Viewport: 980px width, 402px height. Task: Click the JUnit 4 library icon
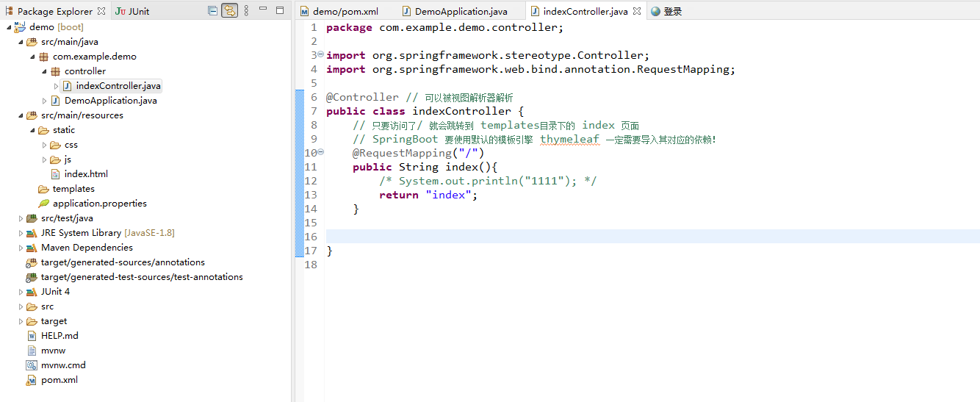click(32, 292)
